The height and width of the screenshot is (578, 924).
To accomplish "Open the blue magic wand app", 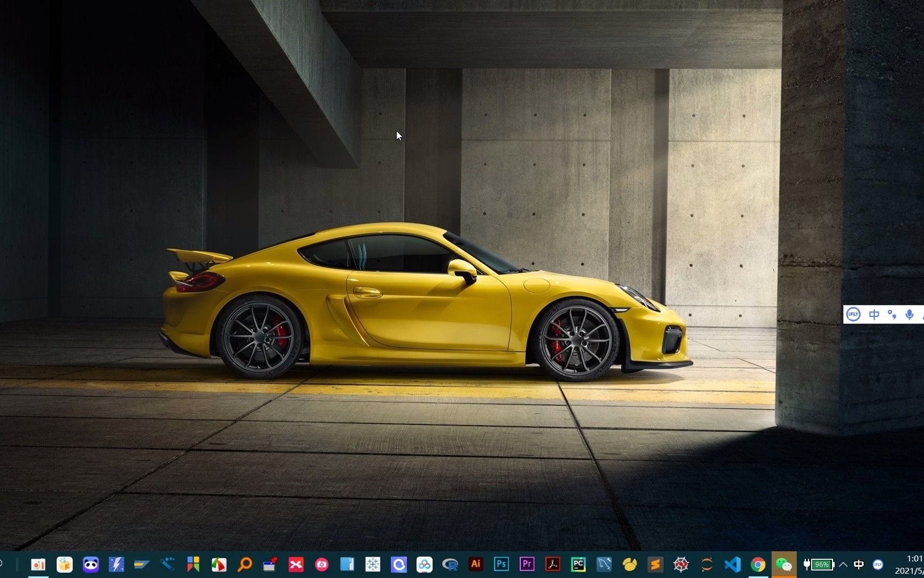I will (x=167, y=565).
